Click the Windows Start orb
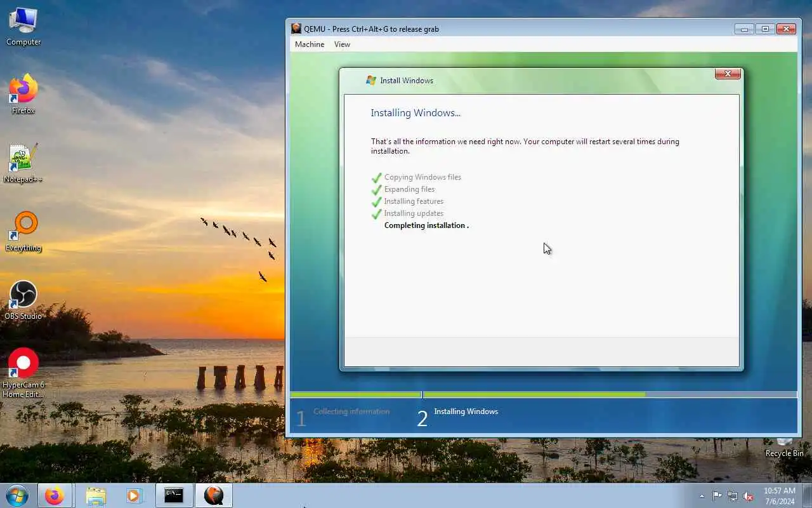The width and height of the screenshot is (812, 508). click(16, 495)
